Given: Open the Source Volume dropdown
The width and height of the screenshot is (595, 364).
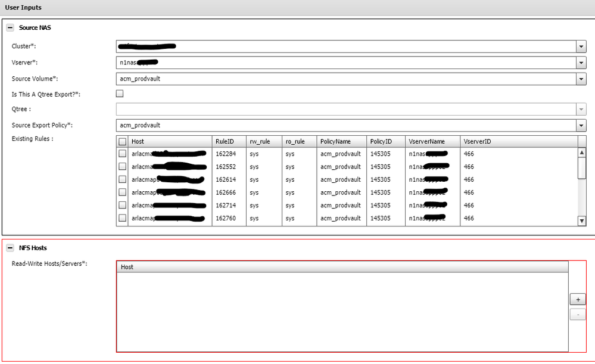Looking at the screenshot, I should click(x=581, y=79).
